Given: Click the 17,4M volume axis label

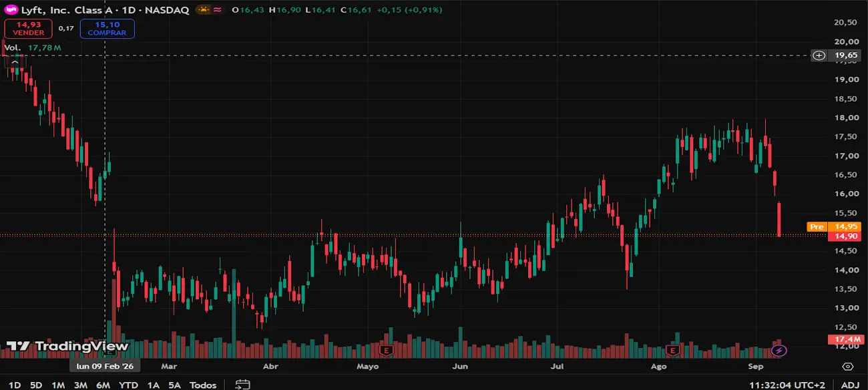Looking at the screenshot, I should click(845, 340).
